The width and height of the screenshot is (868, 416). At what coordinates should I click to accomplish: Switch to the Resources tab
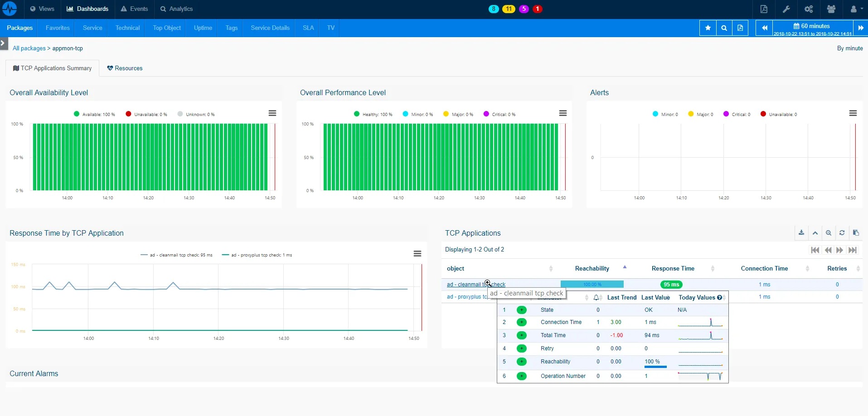click(x=125, y=68)
